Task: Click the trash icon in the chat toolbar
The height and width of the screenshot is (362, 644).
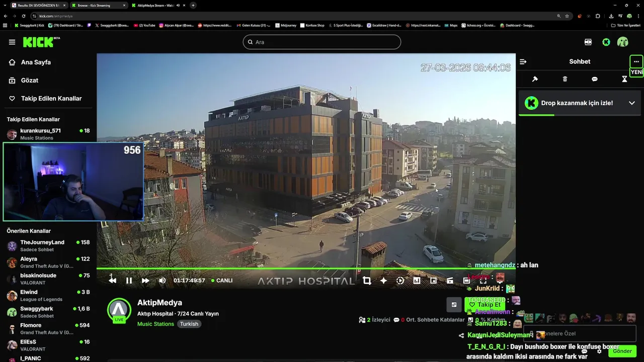Action: [x=565, y=79]
